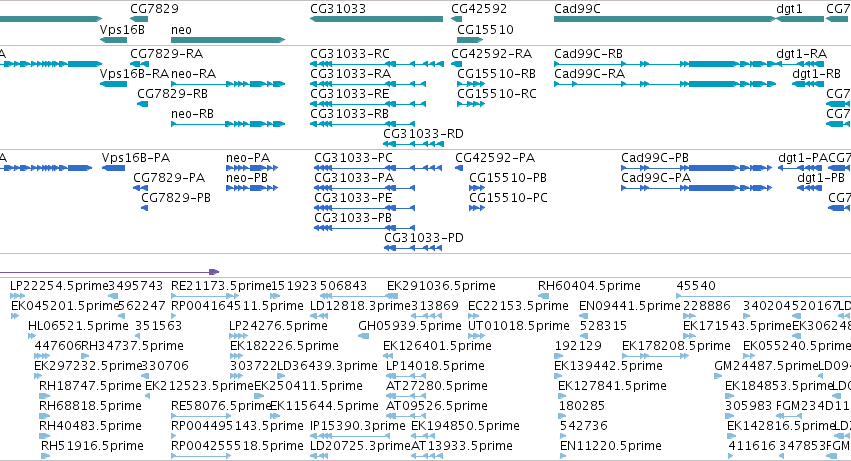Open the CG7829-PA protein label

click(169, 178)
